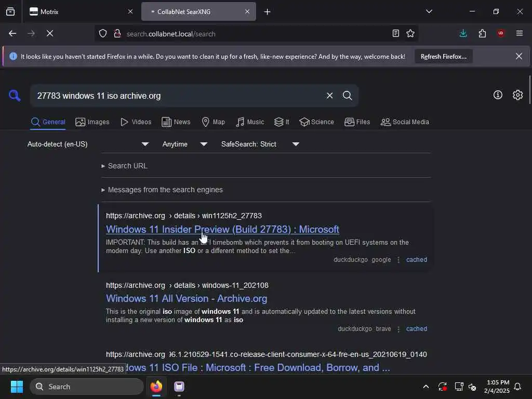Screen dimensions: 532x399
Task: Click the address bar URL
Action: (x=170, y=34)
